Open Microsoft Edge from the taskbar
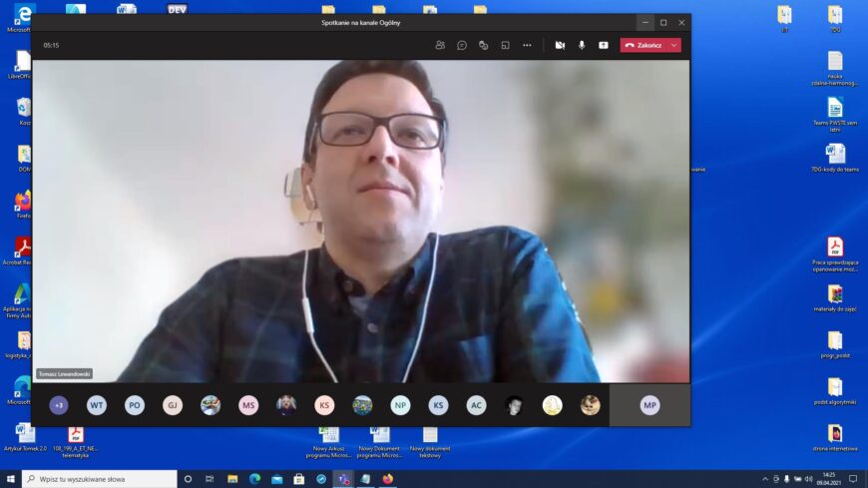This screenshot has width=868, height=488. [x=254, y=479]
